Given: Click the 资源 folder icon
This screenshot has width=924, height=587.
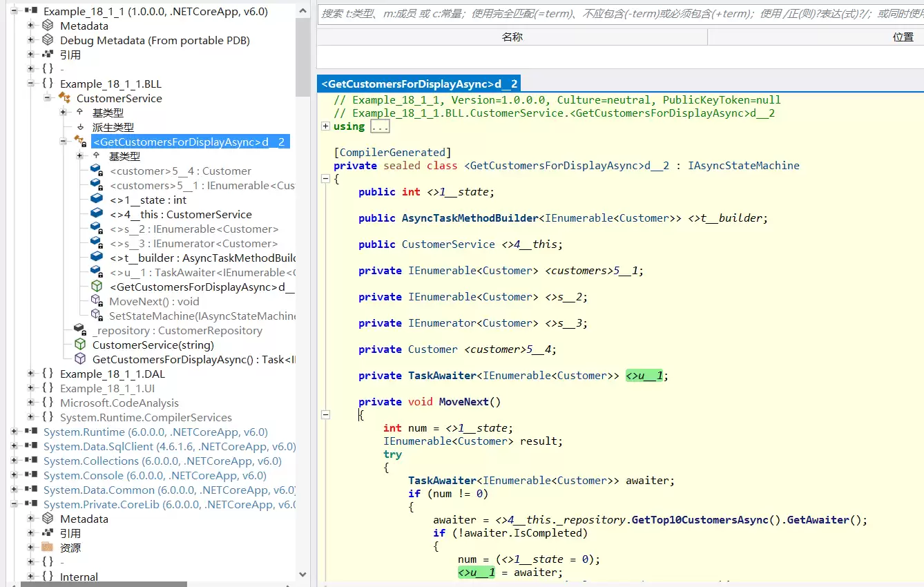Looking at the screenshot, I should 48,548.
